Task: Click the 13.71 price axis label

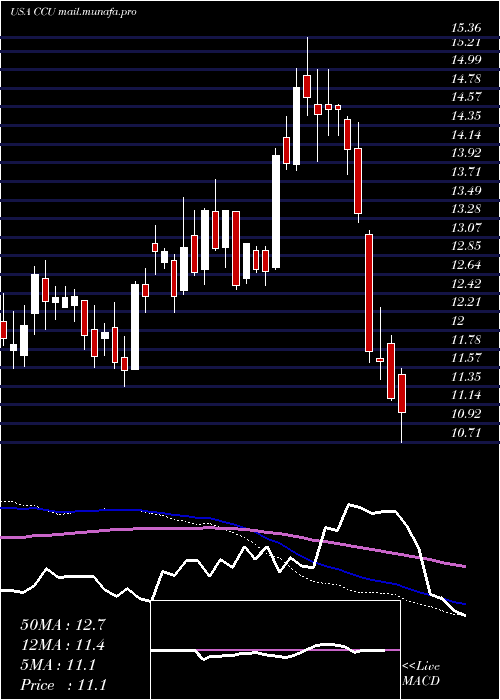Action: 466,172
